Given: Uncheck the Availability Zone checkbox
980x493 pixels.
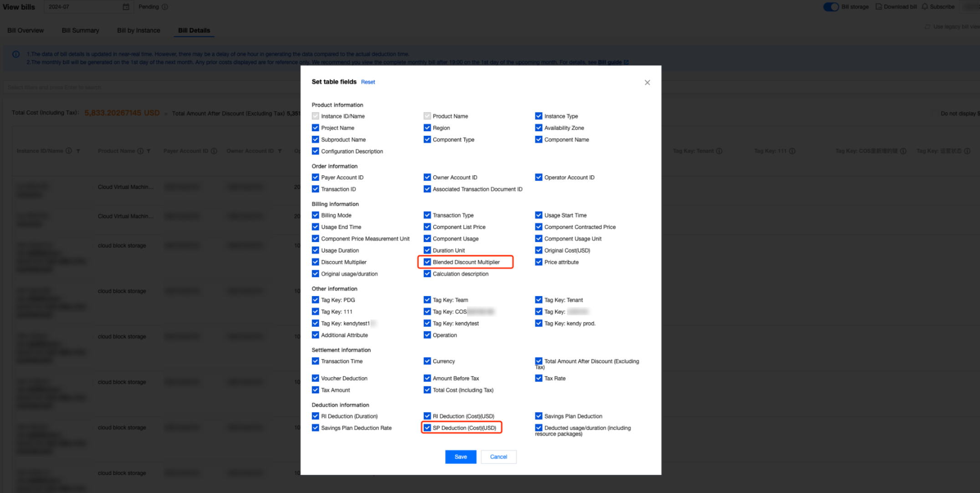Looking at the screenshot, I should (539, 128).
